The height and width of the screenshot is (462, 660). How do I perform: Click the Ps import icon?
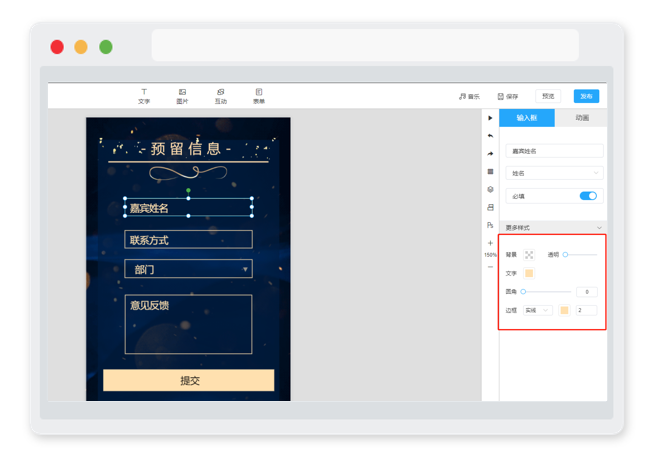click(x=490, y=225)
